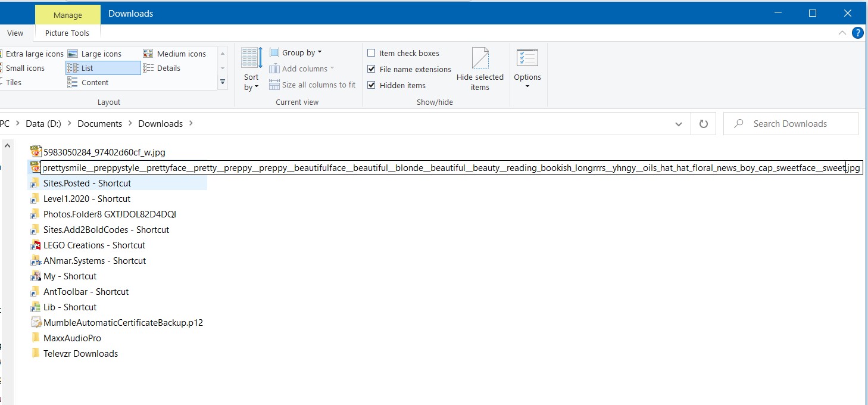
Task: Open the address bar history dropdown arrow
Action: 679,124
